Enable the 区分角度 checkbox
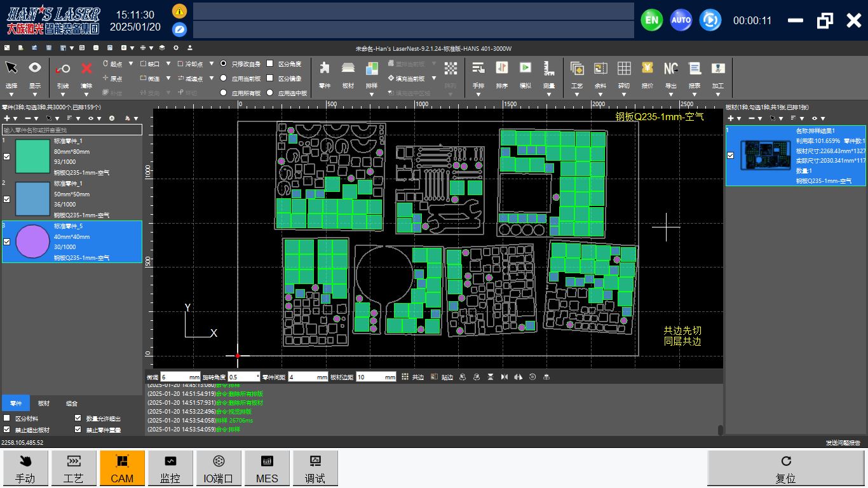 [270, 64]
